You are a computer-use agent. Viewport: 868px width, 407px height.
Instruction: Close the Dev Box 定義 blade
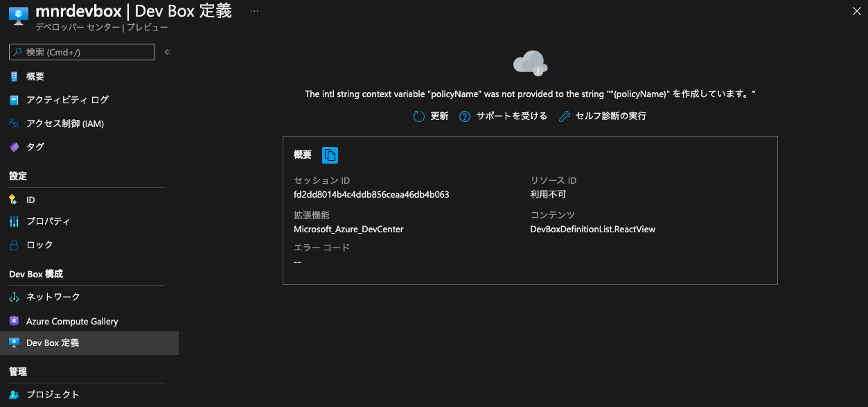pyautogui.click(x=856, y=11)
